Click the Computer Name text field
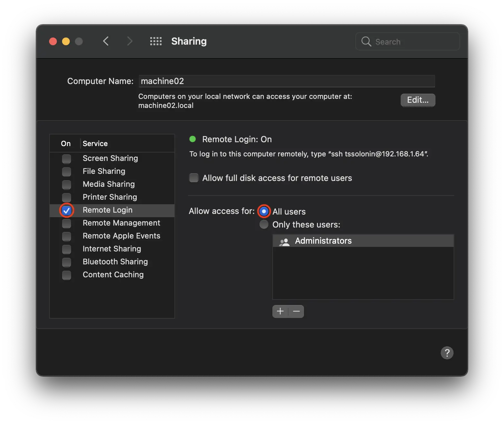Screen dimensions: 504x424 [x=287, y=81]
